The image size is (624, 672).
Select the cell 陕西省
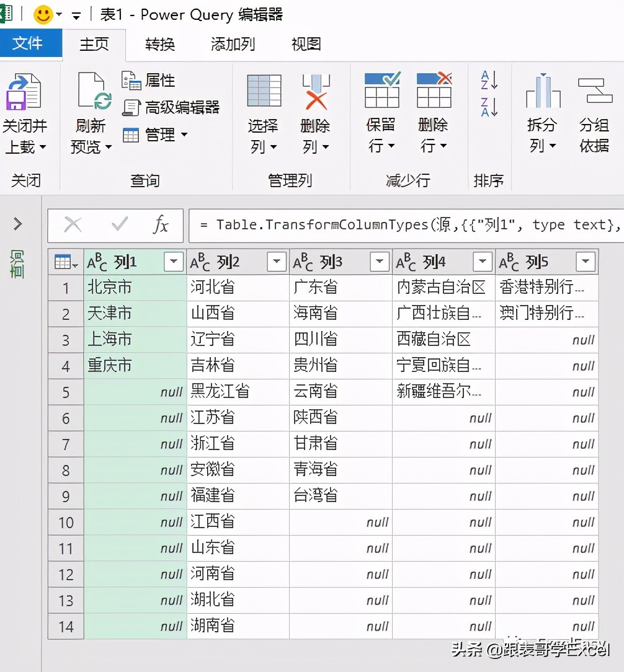pos(341,418)
